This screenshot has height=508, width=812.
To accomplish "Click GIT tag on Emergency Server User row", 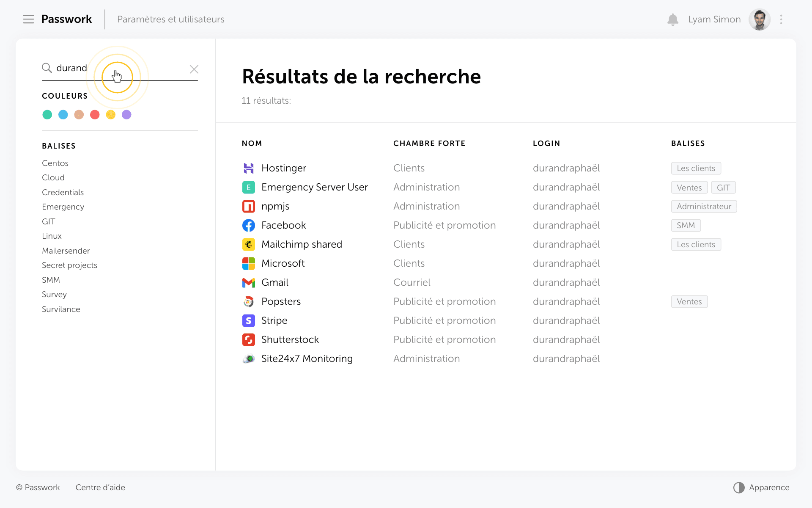I will (x=723, y=188).
